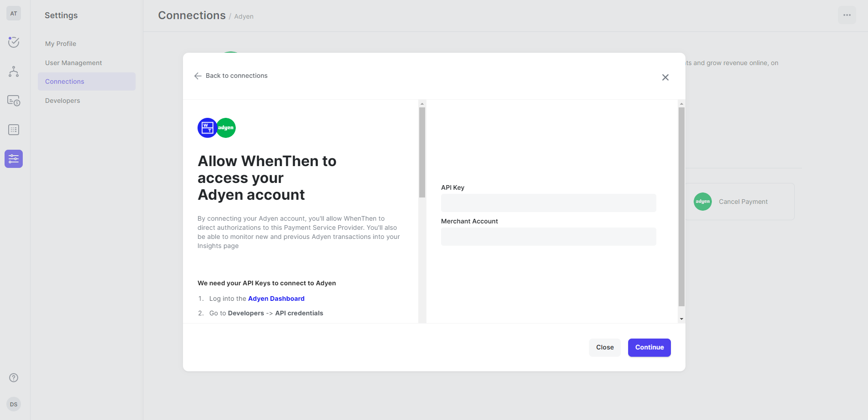Click the apps grid icon in the sidebar
Viewport: 868px width, 420px height.
[13, 130]
